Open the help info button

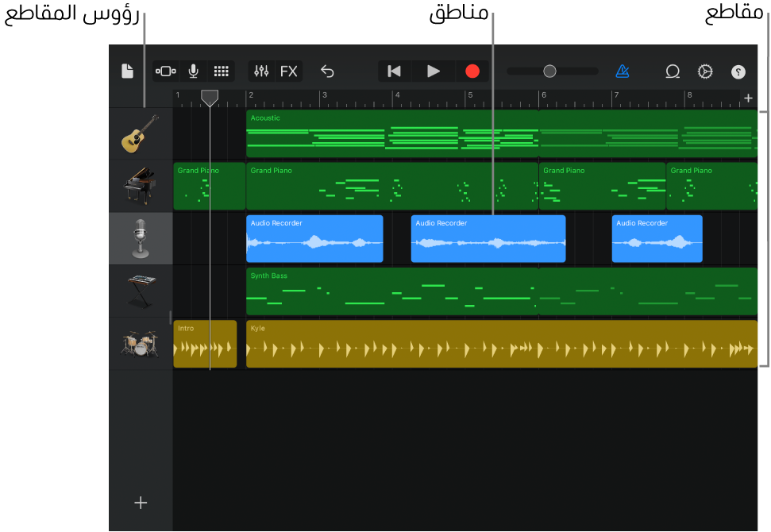click(738, 71)
